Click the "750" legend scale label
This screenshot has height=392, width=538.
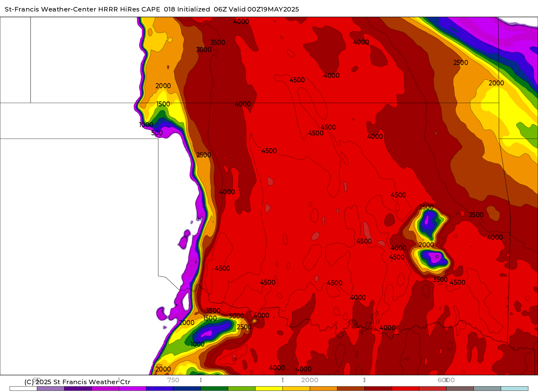pyautogui.click(x=173, y=380)
